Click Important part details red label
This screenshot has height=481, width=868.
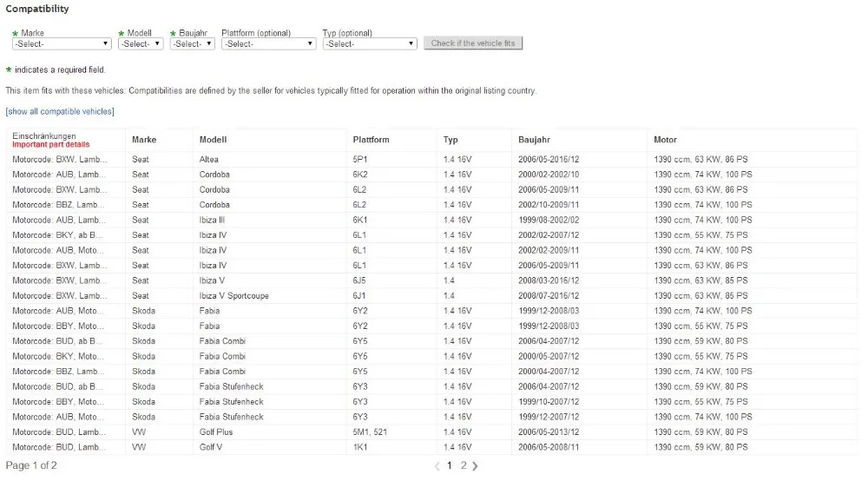tap(51, 144)
